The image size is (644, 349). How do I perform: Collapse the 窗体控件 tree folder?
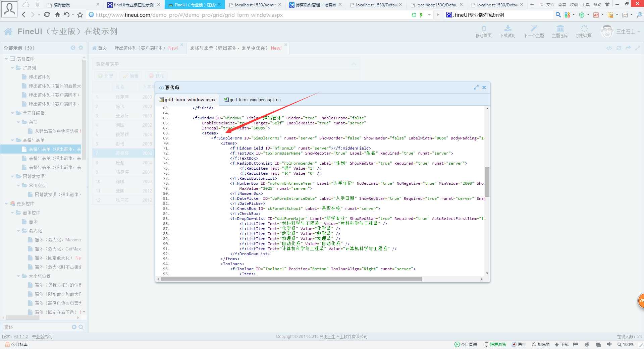click(x=12, y=213)
